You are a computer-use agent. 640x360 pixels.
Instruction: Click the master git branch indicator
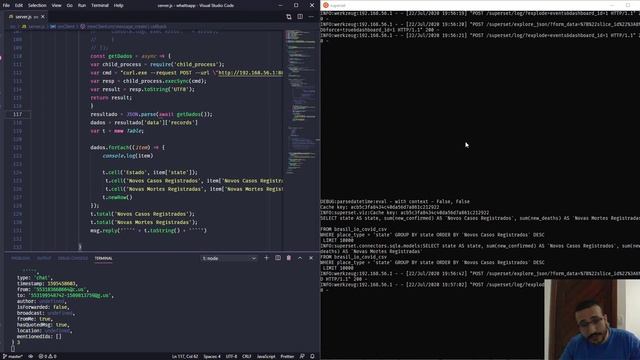click(12, 356)
